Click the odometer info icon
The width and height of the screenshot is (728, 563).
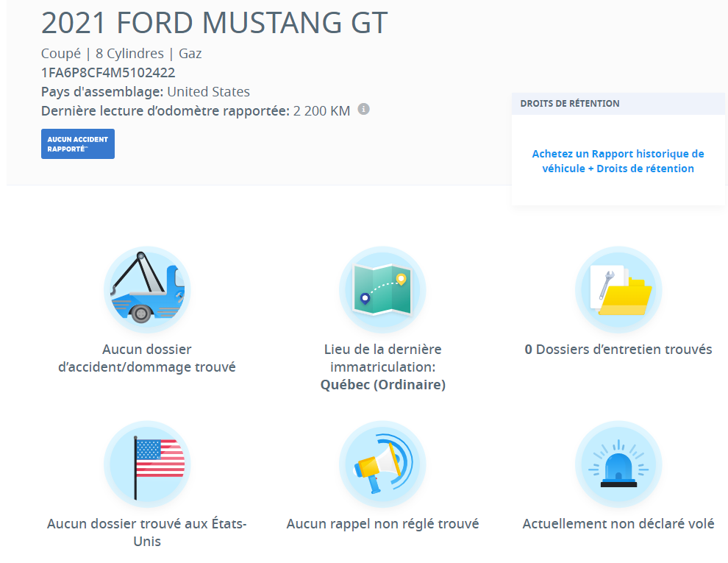point(363,109)
